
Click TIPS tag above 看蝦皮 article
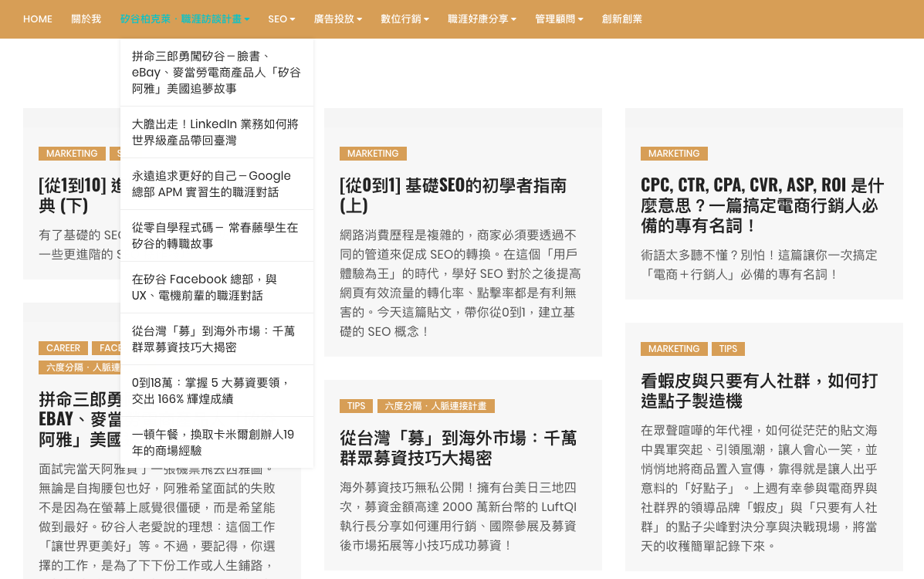pyautogui.click(x=729, y=348)
